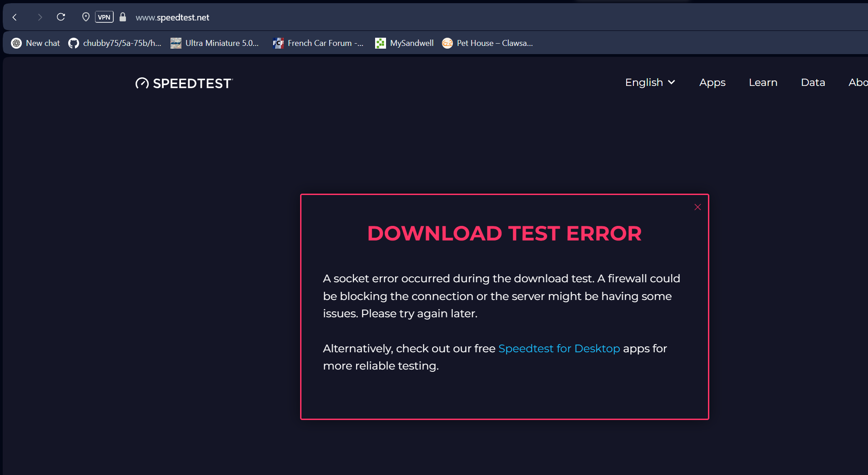The height and width of the screenshot is (475, 868).
Task: Expand the English language dropdown
Action: pos(650,82)
